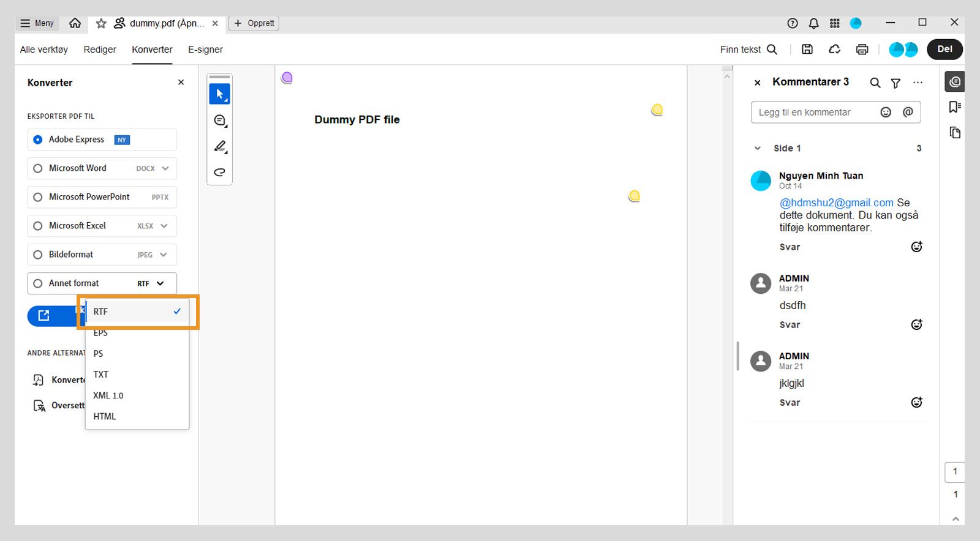
Task: Select the Adobe Express radio option
Action: click(x=38, y=140)
